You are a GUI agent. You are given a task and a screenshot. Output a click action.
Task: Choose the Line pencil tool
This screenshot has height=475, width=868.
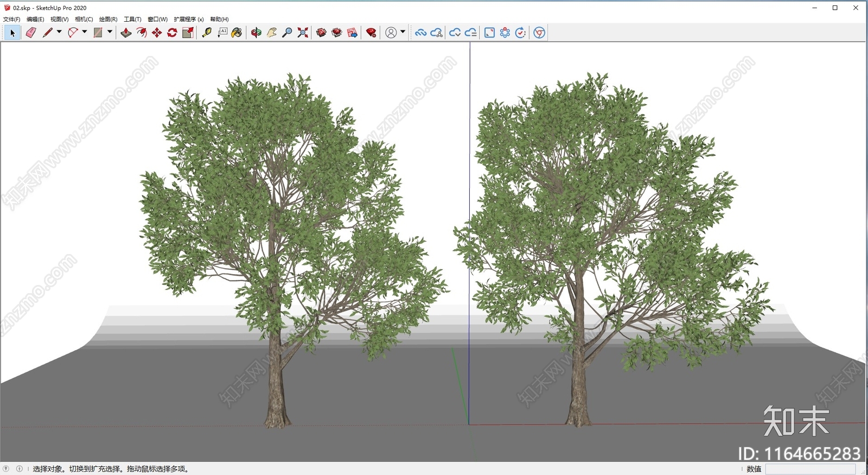[48, 33]
